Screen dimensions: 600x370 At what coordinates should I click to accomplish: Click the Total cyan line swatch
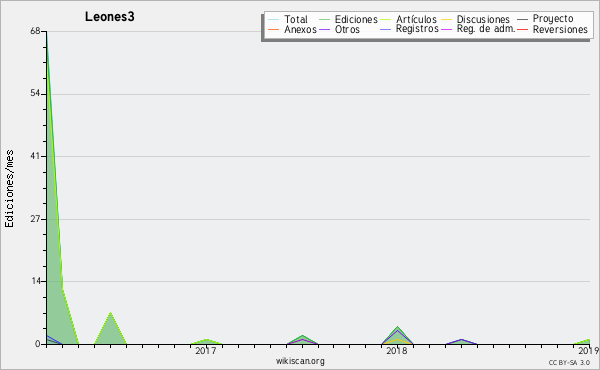pos(274,20)
